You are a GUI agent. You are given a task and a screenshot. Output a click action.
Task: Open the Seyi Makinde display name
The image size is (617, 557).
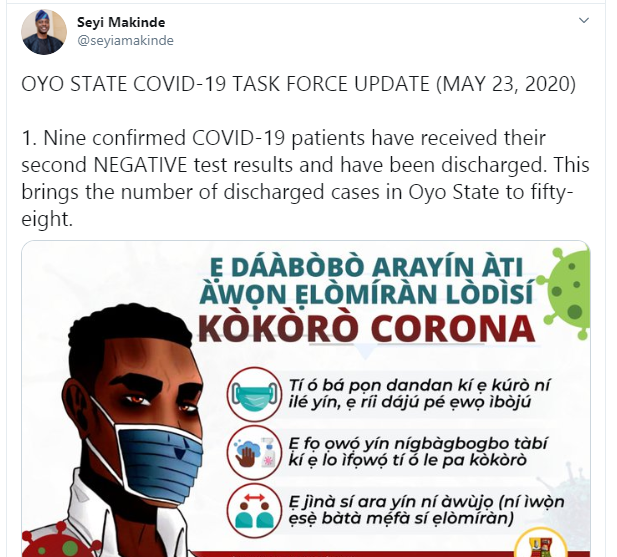click(x=121, y=22)
